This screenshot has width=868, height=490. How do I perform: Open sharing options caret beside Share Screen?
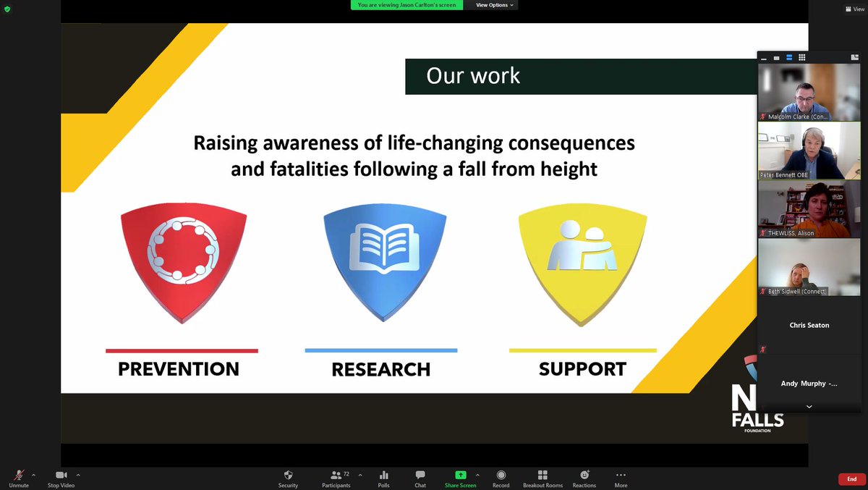pos(477,475)
